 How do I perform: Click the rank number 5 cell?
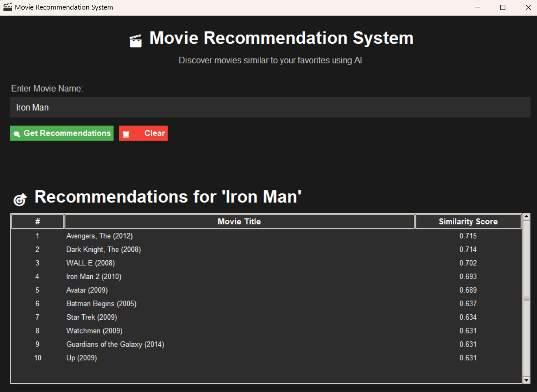[38, 290]
